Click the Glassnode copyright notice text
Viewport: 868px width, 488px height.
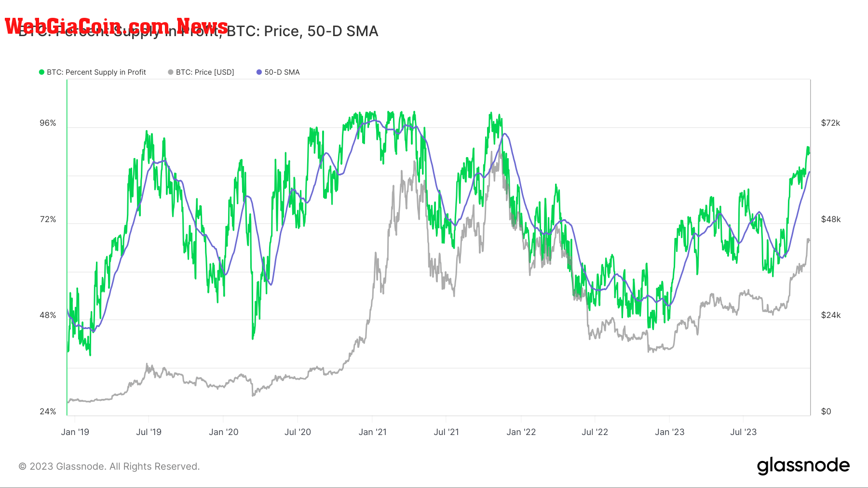click(109, 466)
